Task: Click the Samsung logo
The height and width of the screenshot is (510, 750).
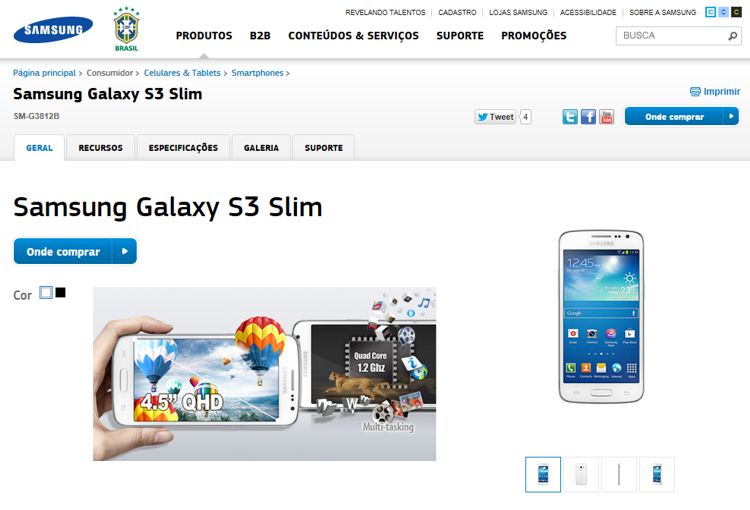Action: click(x=53, y=30)
